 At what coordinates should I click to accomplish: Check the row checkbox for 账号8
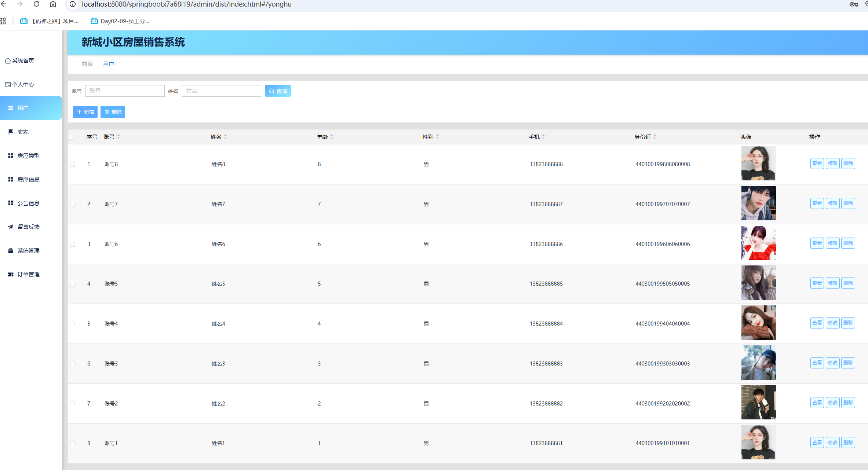tap(73, 164)
